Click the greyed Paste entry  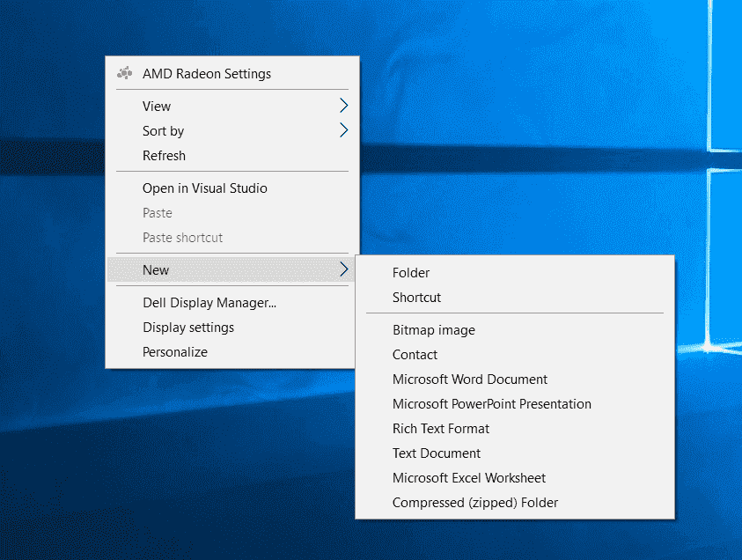231,212
